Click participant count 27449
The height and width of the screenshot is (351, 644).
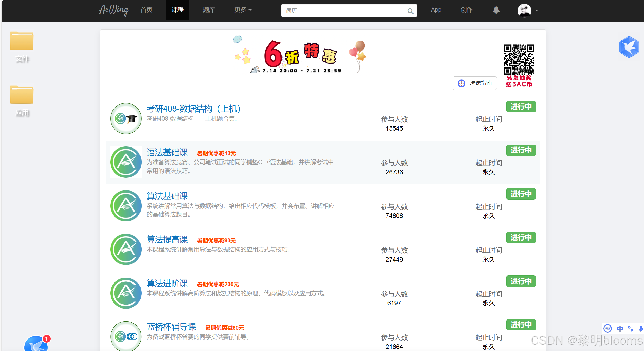394,260
